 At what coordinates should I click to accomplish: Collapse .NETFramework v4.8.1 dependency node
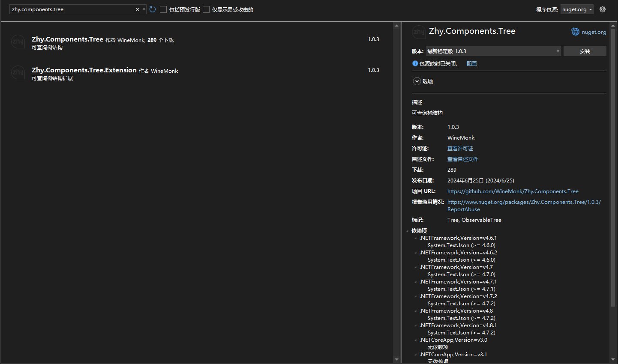click(x=415, y=325)
